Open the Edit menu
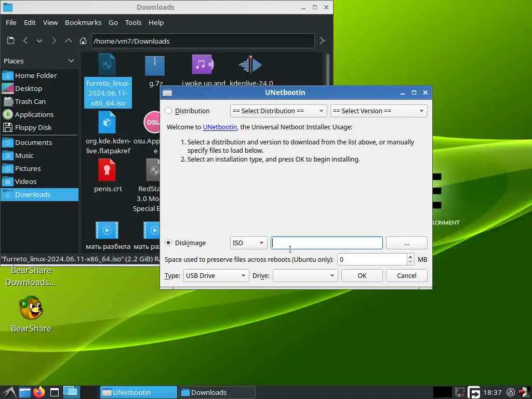This screenshot has height=399, width=532. (30, 22)
